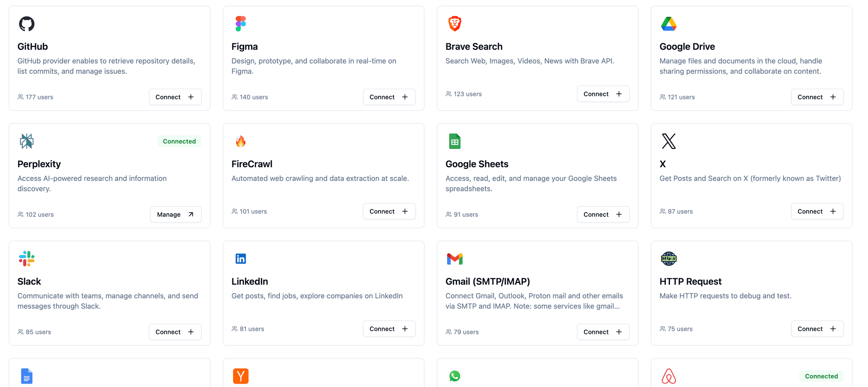Screen dimensions: 868x387
Task: Open Manage for Perplexity
Action: tap(175, 214)
